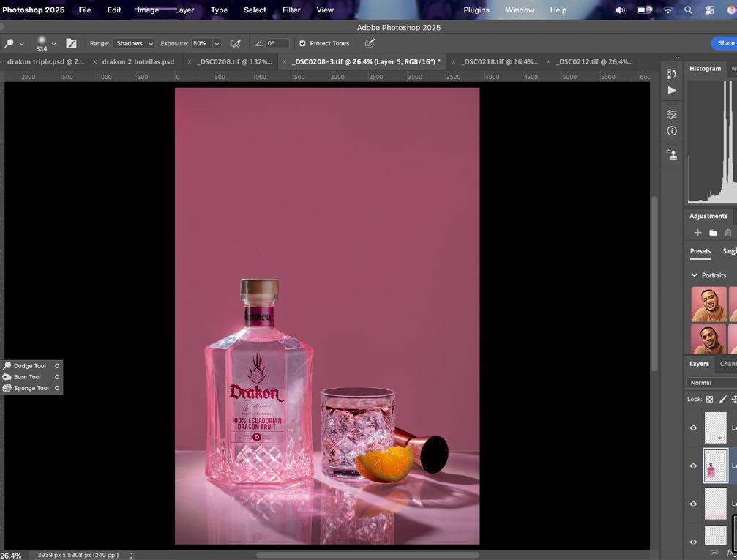Switch to drakon triple.psd tab
The height and width of the screenshot is (560, 737).
click(45, 61)
